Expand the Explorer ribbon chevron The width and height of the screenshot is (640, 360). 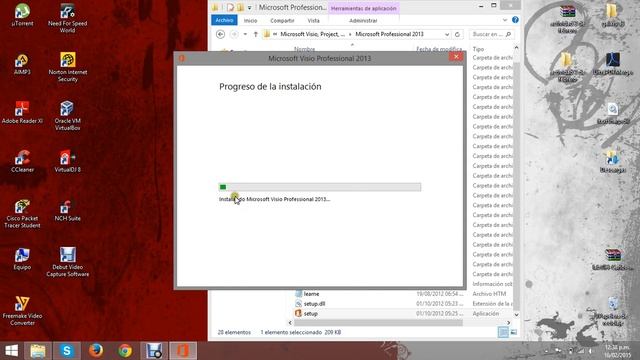click(504, 20)
